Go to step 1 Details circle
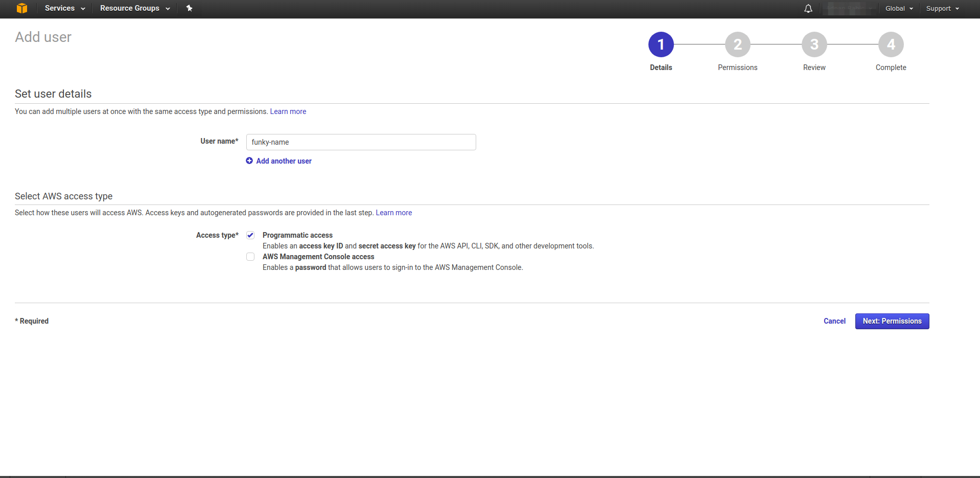Viewport: 980px width, 478px height. coord(661,45)
